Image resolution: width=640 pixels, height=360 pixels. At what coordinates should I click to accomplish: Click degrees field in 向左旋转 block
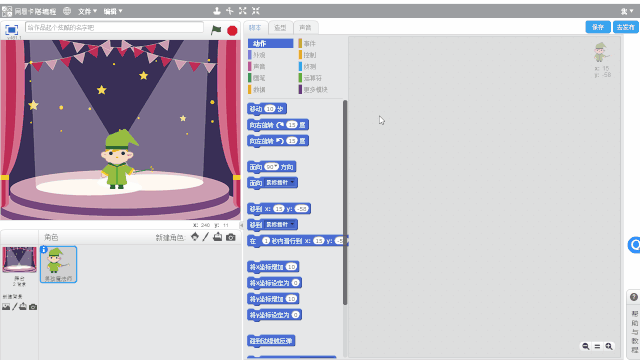(x=291, y=141)
